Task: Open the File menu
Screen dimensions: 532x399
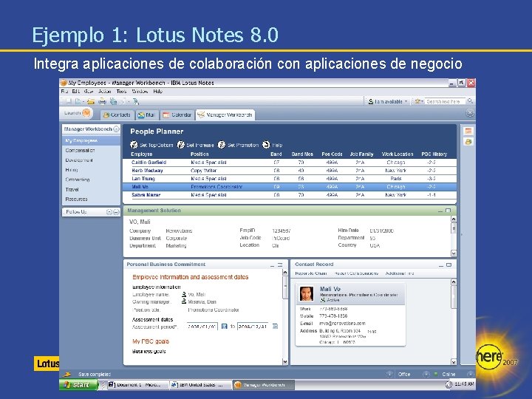Action: coord(64,92)
